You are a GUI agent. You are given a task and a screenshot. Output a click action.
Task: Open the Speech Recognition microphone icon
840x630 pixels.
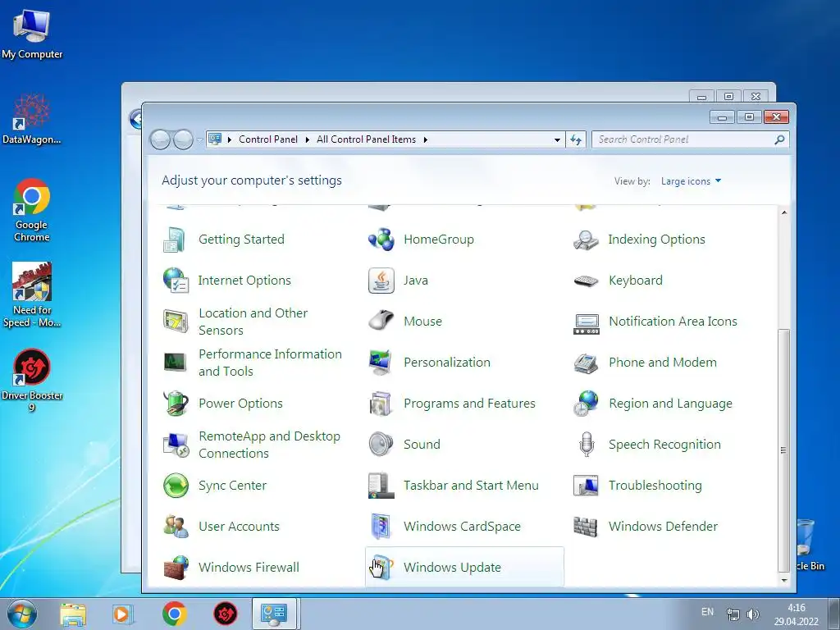pyautogui.click(x=586, y=445)
